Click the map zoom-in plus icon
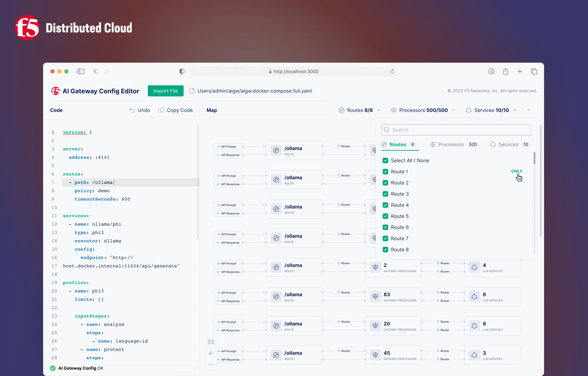This screenshot has height=376, width=588. 211,353
